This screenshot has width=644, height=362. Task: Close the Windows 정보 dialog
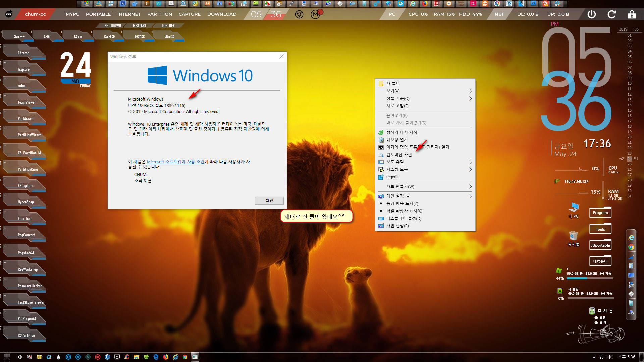(x=282, y=56)
